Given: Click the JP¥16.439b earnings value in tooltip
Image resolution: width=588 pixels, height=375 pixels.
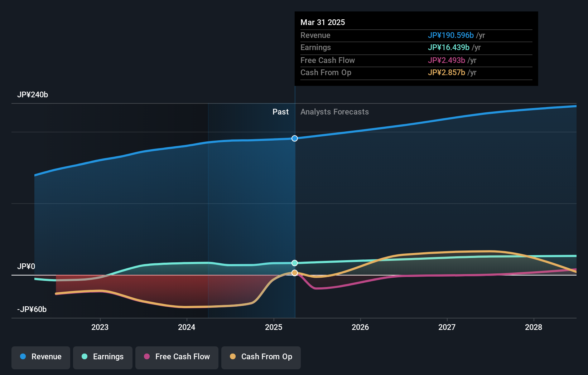Looking at the screenshot, I should tap(449, 47).
